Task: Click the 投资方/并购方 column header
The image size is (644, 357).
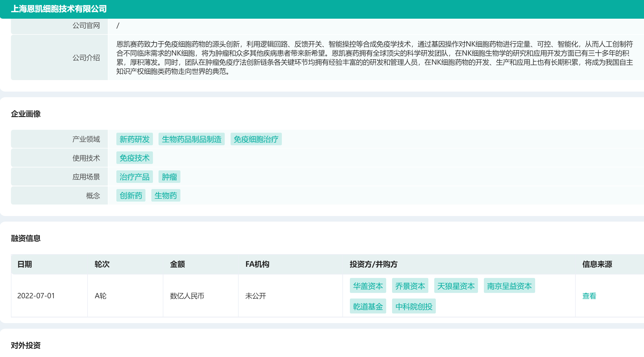Action: pyautogui.click(x=373, y=264)
